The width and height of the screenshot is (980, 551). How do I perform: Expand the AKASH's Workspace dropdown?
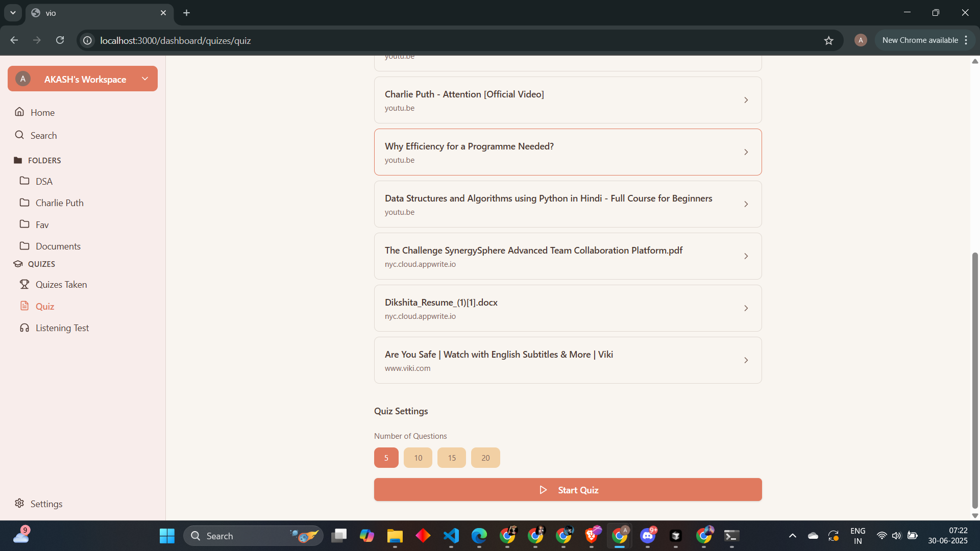(145, 79)
